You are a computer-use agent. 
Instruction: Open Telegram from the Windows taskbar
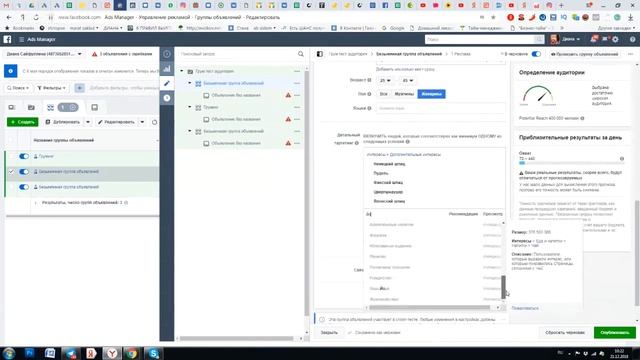71,353
